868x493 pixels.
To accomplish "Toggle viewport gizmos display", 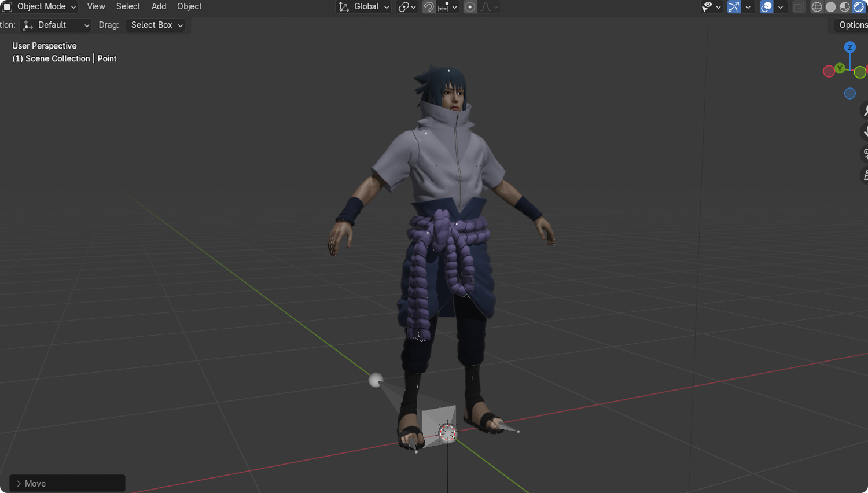I will [734, 7].
